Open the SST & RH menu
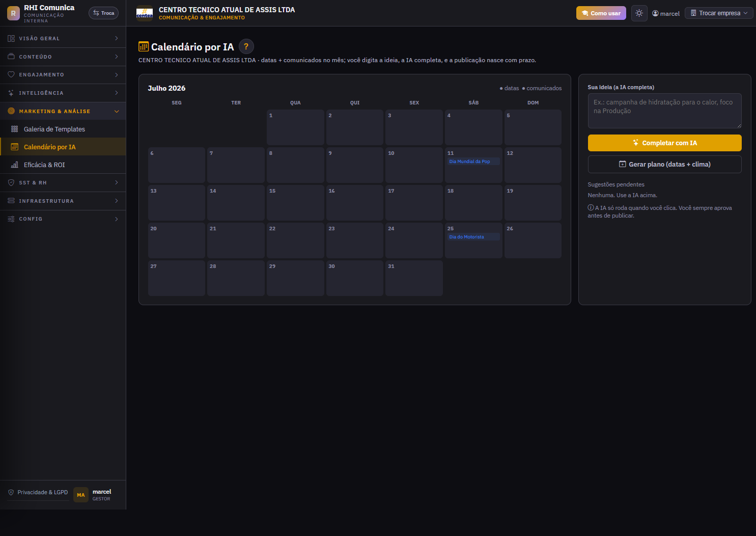Screen dimensions: 756x536 coord(63,182)
